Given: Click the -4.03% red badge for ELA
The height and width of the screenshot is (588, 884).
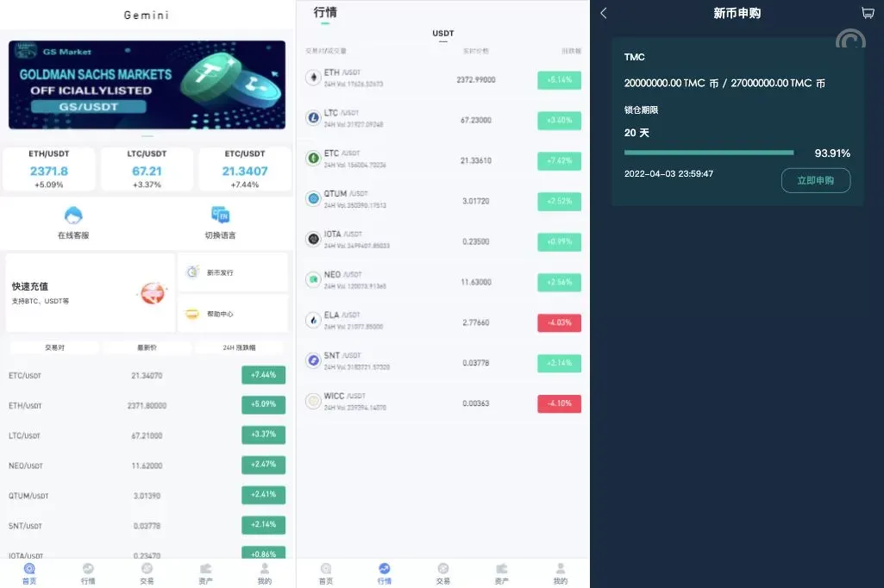Looking at the screenshot, I should coord(559,322).
